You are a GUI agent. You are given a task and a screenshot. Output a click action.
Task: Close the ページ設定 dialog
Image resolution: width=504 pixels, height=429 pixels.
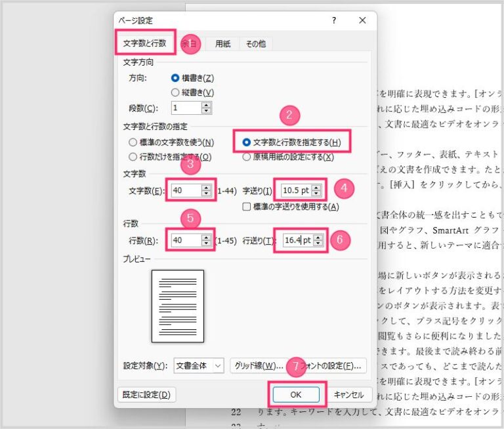click(x=362, y=20)
